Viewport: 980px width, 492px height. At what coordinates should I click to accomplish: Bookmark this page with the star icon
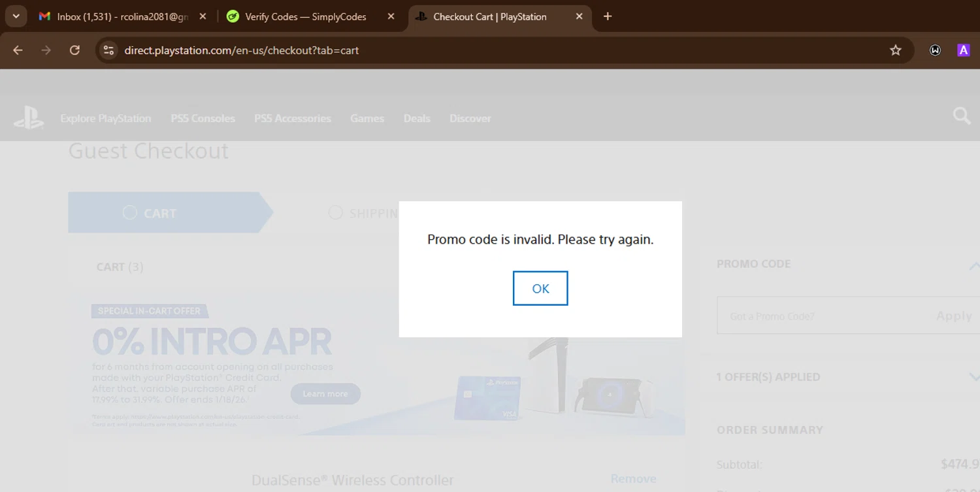click(x=896, y=50)
